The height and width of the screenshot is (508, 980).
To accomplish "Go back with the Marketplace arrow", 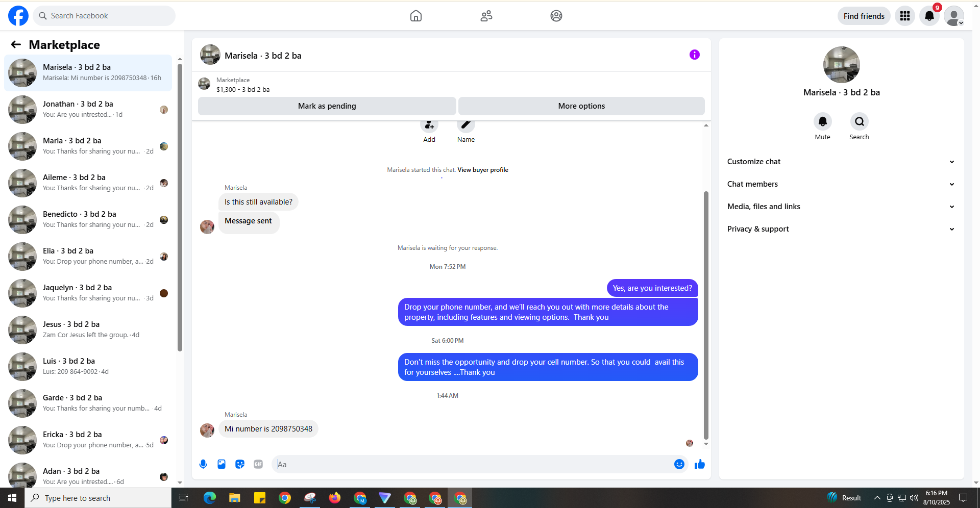I will click(x=16, y=45).
